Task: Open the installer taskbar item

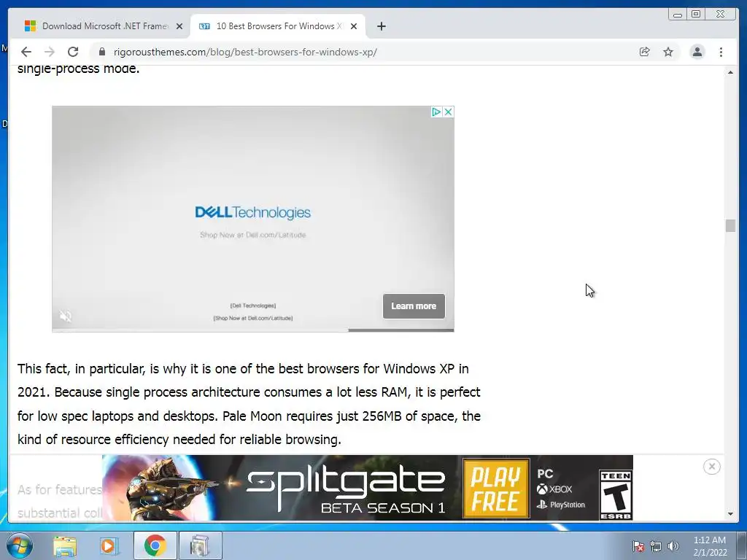Action: (200, 545)
